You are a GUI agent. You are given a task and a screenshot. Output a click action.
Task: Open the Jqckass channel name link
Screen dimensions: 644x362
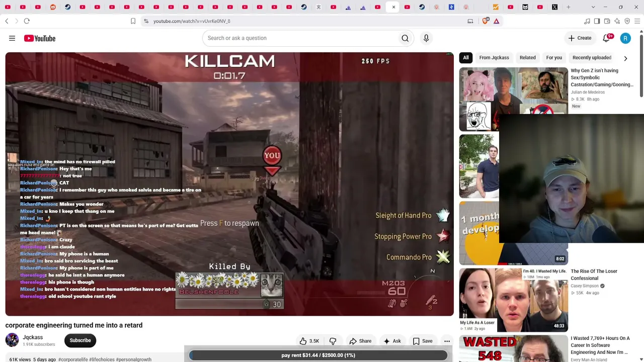33,337
